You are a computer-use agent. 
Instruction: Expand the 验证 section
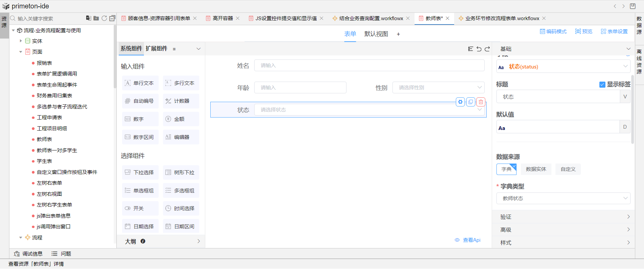click(x=563, y=217)
